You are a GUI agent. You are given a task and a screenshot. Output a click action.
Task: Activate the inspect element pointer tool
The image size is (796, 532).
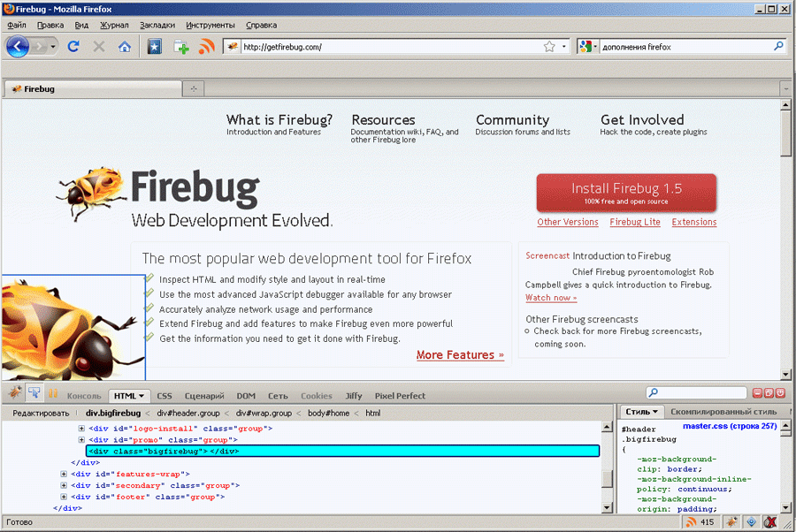34,393
